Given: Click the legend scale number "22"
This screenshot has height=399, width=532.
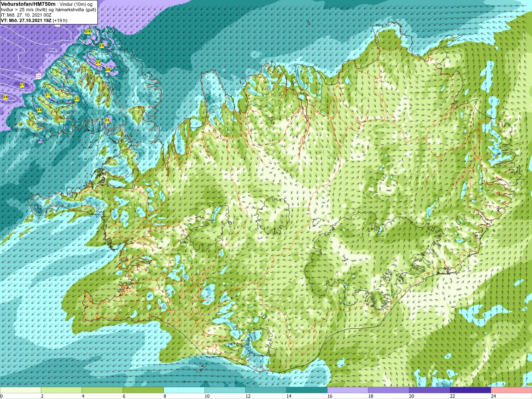Looking at the screenshot, I should (x=453, y=396).
